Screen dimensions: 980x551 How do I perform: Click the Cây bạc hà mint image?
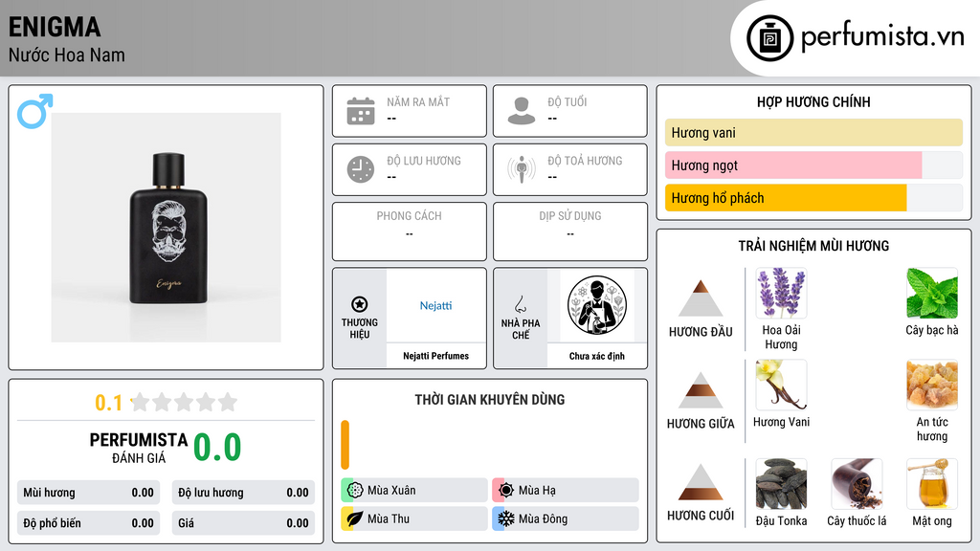point(932,293)
